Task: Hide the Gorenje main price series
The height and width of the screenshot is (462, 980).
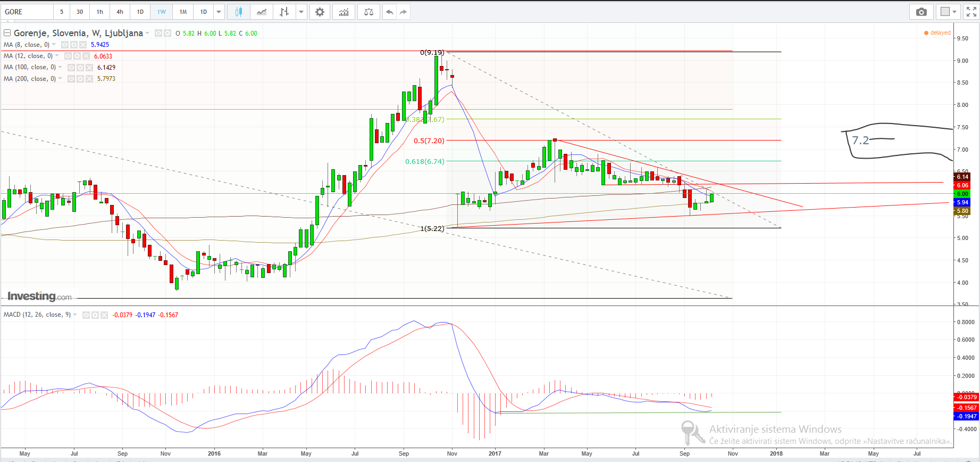Action: [x=158, y=33]
